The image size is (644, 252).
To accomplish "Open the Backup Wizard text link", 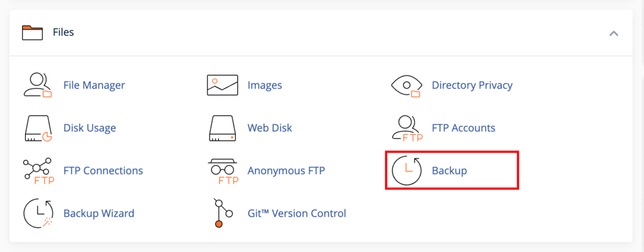I will point(99,214).
